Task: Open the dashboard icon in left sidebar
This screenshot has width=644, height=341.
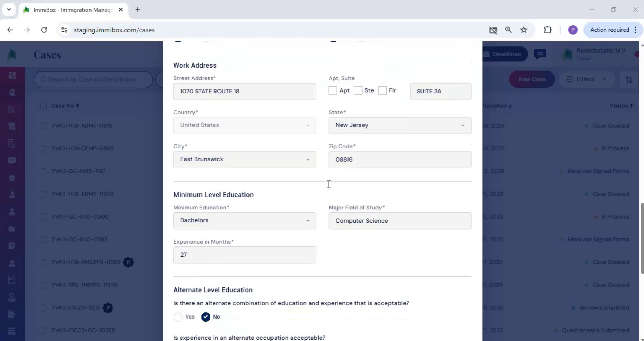Action: click(x=12, y=75)
